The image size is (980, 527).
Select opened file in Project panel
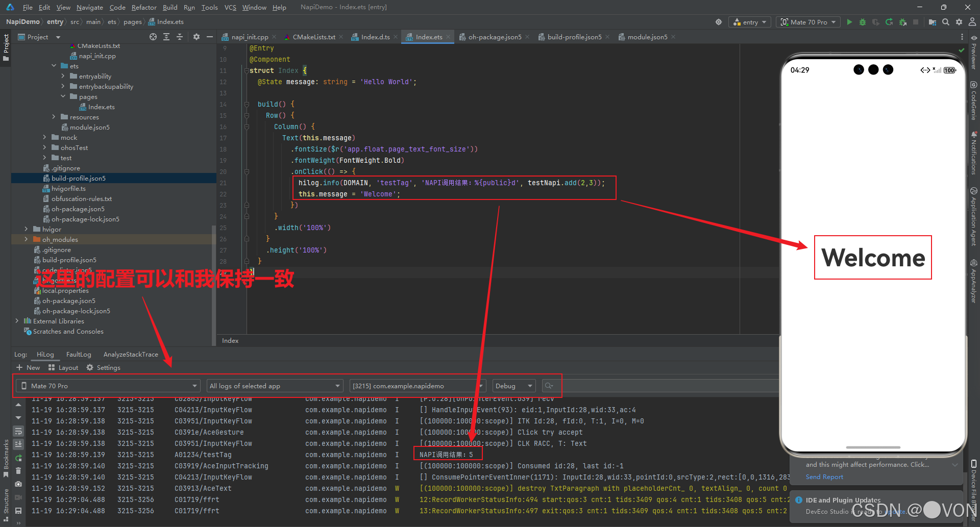[153, 37]
